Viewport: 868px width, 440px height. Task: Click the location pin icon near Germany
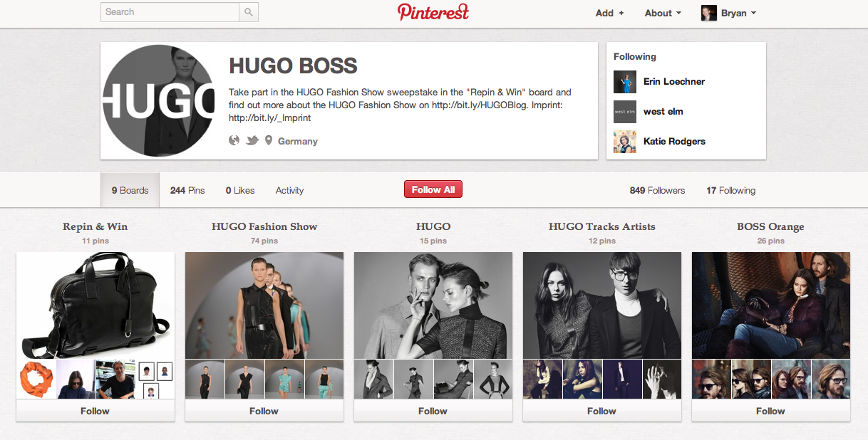point(269,141)
